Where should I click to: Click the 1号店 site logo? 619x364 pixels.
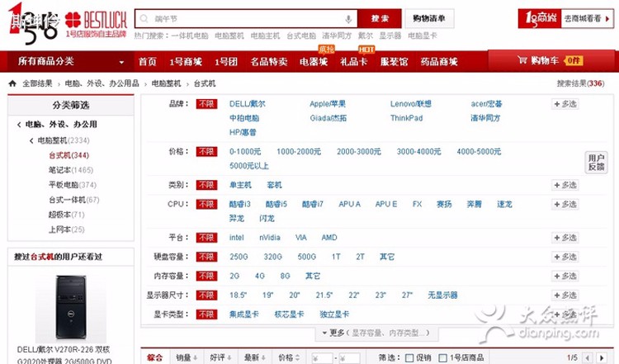(33, 22)
